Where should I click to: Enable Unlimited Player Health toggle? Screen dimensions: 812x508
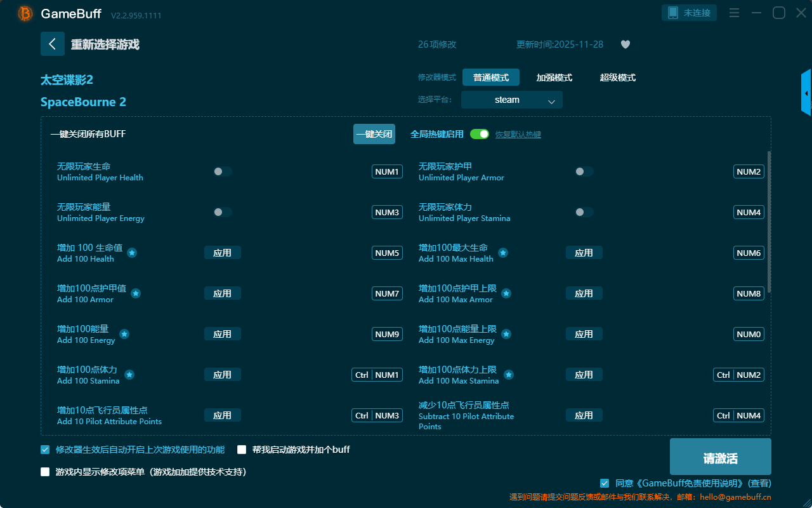(223, 171)
